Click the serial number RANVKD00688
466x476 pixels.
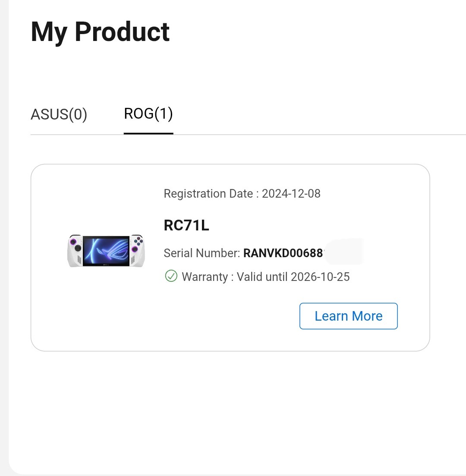[283, 253]
